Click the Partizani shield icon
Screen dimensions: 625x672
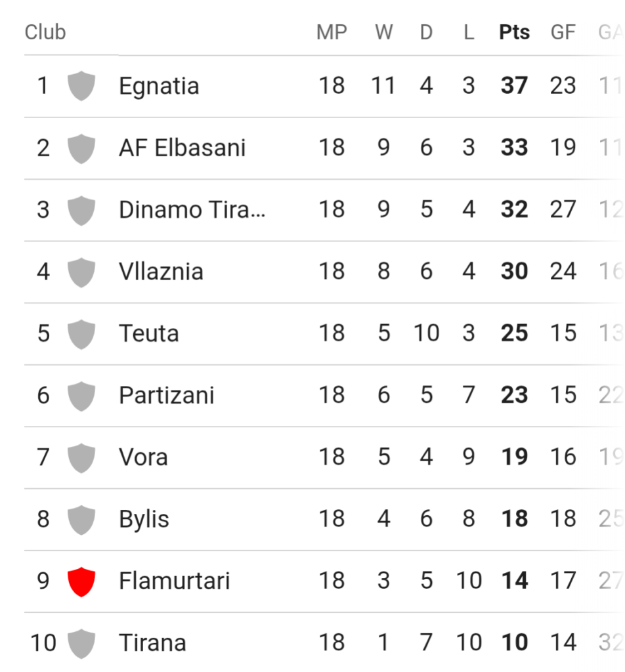81,396
